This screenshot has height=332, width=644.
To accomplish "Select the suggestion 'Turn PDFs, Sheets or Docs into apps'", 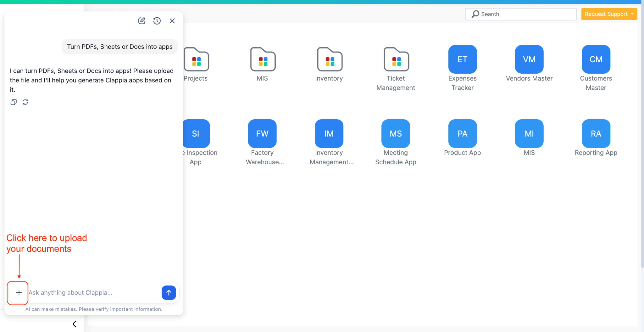I will point(119,46).
